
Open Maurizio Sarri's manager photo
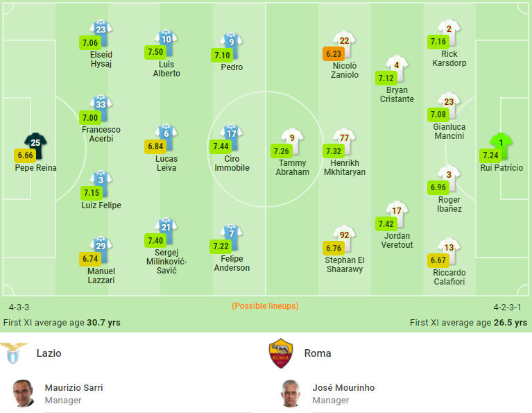[24, 394]
